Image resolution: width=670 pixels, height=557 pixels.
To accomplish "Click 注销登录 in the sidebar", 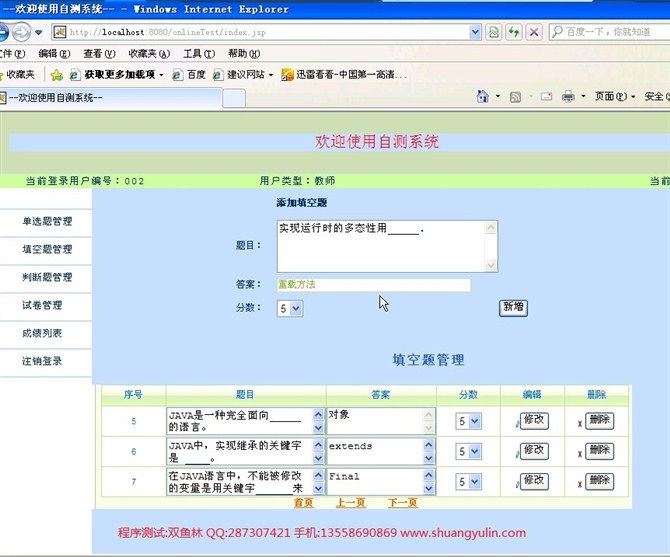I will click(42, 361).
